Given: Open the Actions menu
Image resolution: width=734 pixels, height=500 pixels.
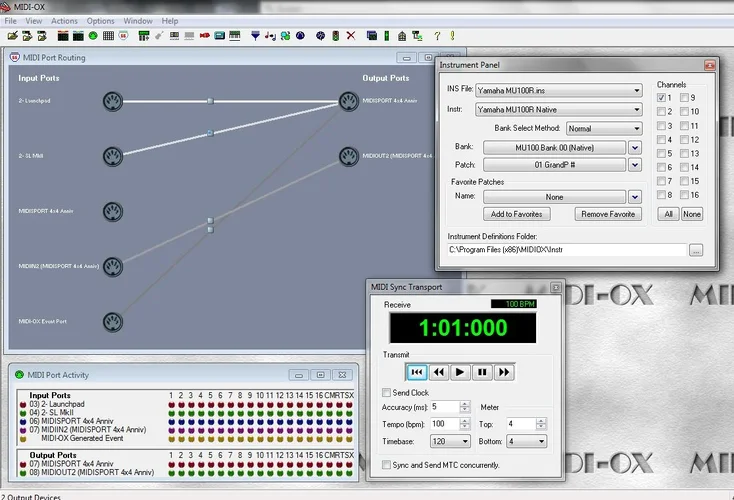Looking at the screenshot, I should 64,21.
